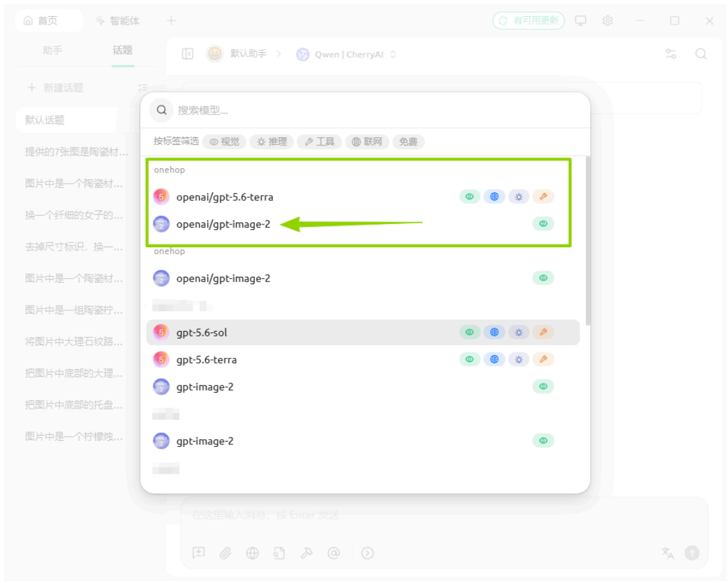
Task: Switch to the 智能体 agents tab
Action: (118, 20)
